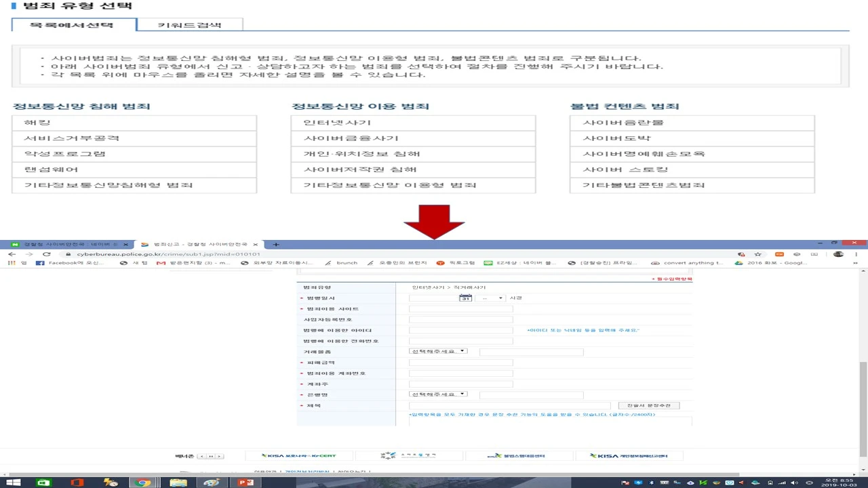Viewport: 868px width, 488px height.
Task: Pick 기타정보통신망 이용형 범죄 option
Action: coord(414,185)
